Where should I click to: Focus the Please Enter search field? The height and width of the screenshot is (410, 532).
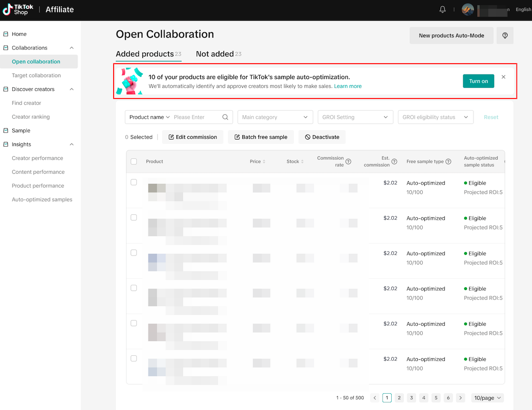[196, 117]
